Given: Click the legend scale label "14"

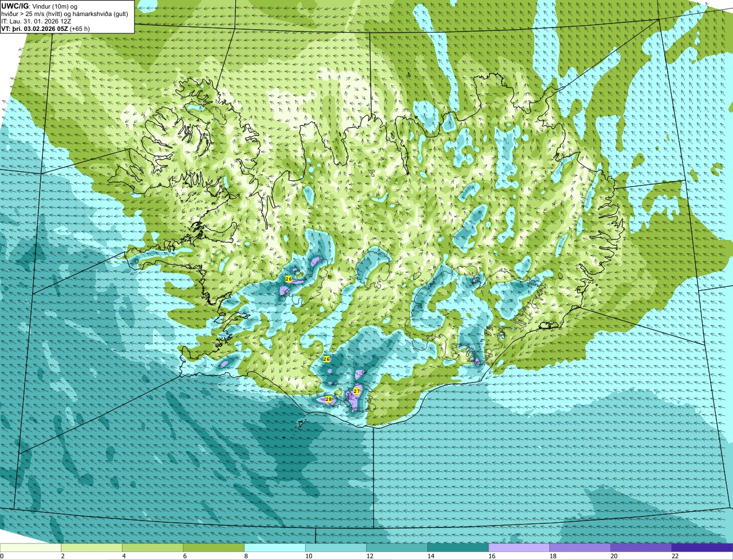Looking at the screenshot, I should [x=431, y=556].
